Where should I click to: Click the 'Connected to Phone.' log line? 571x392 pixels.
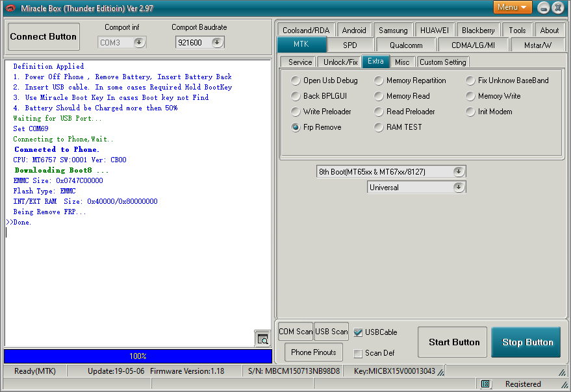(57, 149)
